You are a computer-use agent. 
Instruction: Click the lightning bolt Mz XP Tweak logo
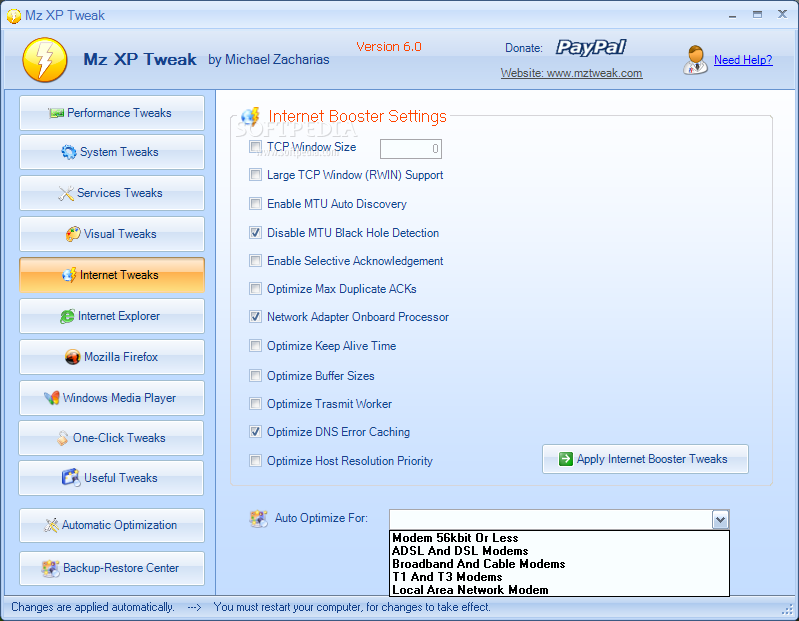(x=45, y=60)
